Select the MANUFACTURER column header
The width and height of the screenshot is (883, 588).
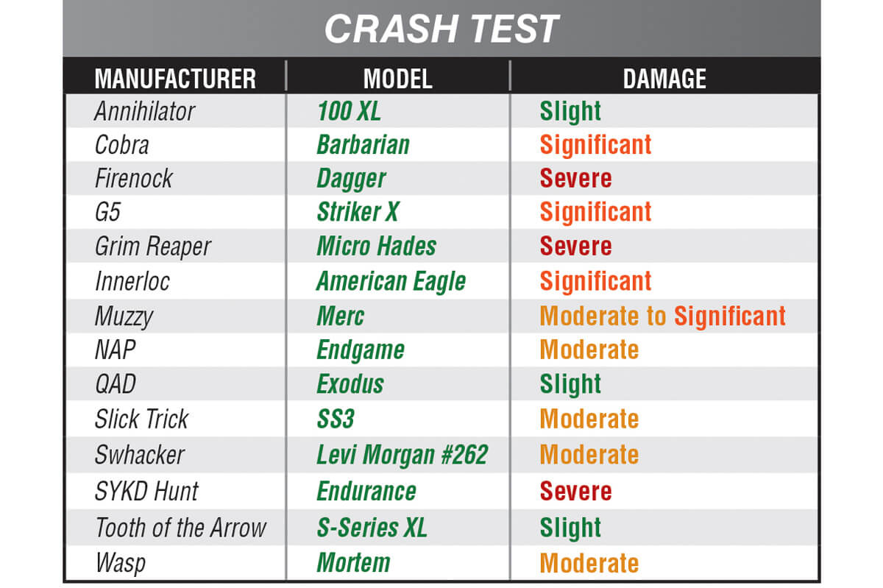pos(176,79)
